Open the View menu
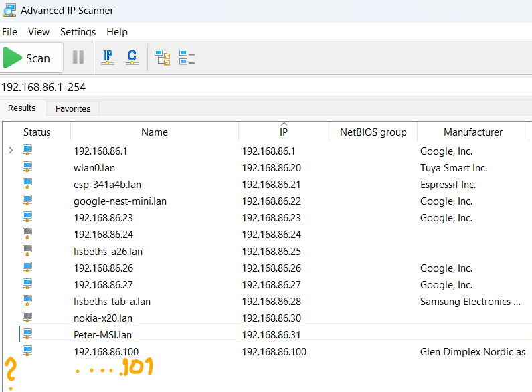 tap(39, 32)
